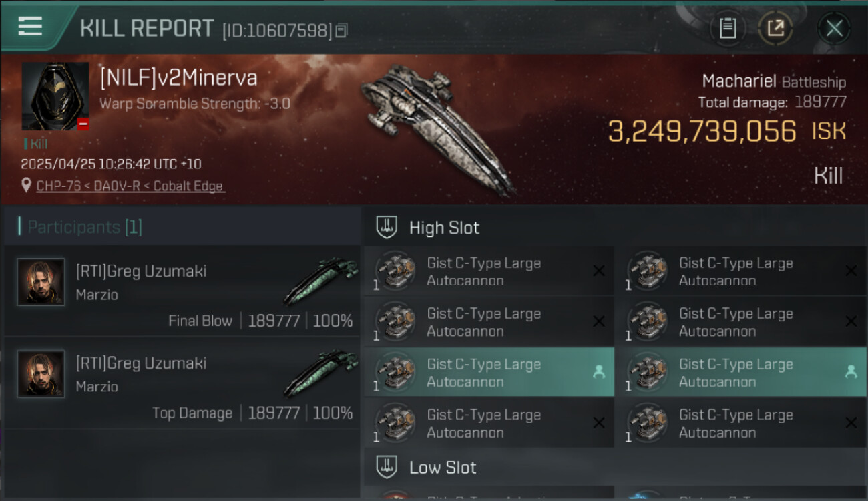Close the Kill Report window
The width and height of the screenshot is (868, 501).
point(834,28)
